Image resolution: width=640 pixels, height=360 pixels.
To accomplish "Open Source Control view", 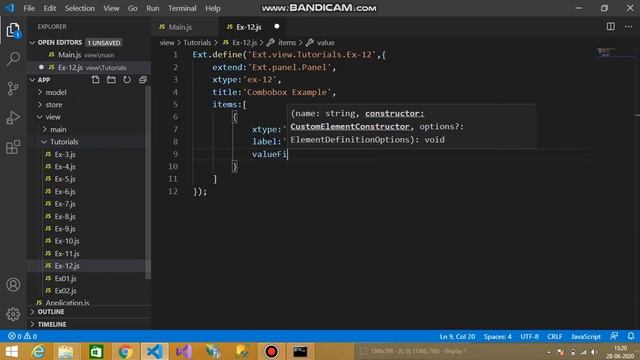I will [x=13, y=88].
